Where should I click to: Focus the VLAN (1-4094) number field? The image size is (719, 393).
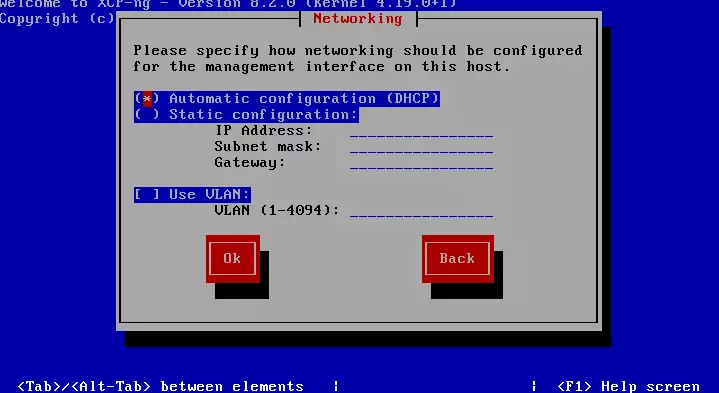click(421, 211)
